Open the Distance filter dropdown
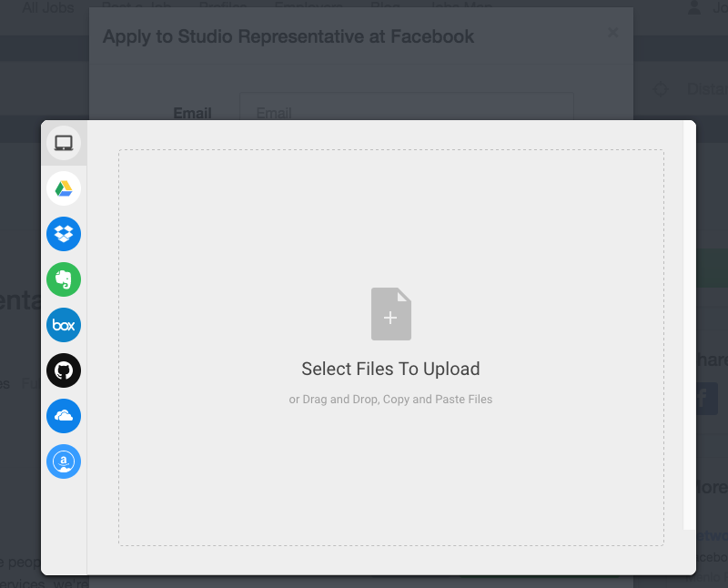The image size is (728, 588). (x=708, y=88)
